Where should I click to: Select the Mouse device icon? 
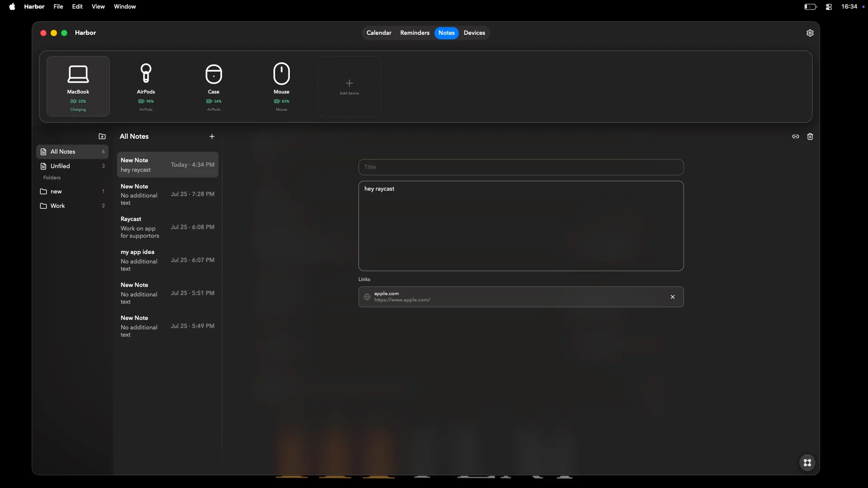(282, 74)
